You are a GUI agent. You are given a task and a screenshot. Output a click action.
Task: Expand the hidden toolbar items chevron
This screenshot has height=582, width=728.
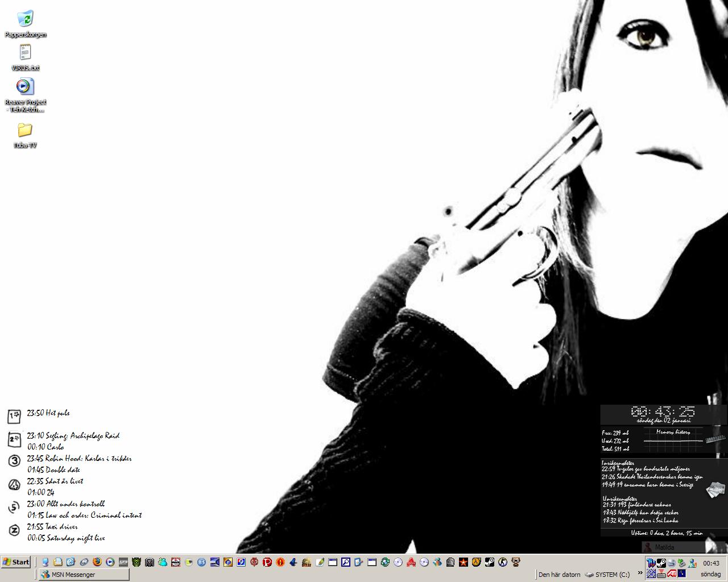tap(640, 573)
